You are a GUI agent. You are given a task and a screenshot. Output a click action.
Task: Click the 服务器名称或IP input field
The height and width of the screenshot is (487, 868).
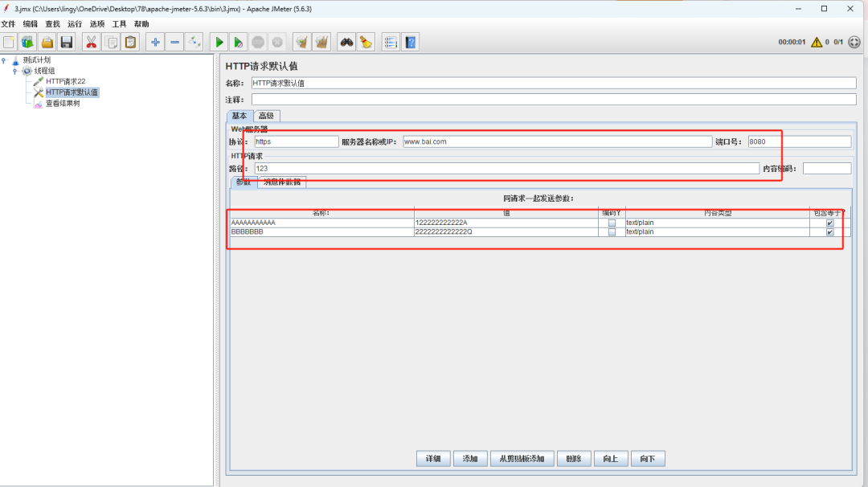coord(556,141)
